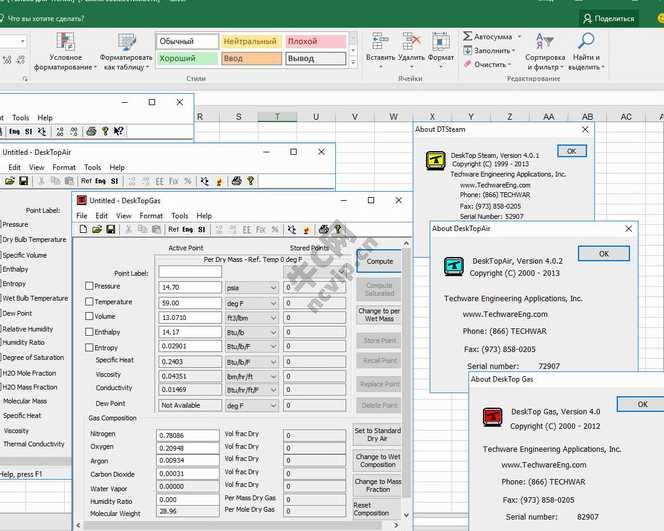
Task: Open the Btu/hr/ft/F conductivity unit dropdown
Action: click(273, 390)
